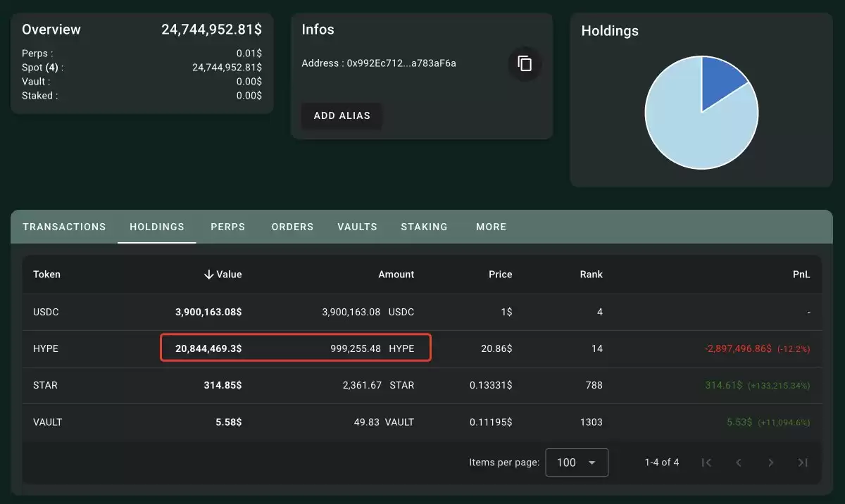The image size is (845, 504).
Task: Click the address 0x992Ec712...a783aF6a text
Action: [401, 63]
